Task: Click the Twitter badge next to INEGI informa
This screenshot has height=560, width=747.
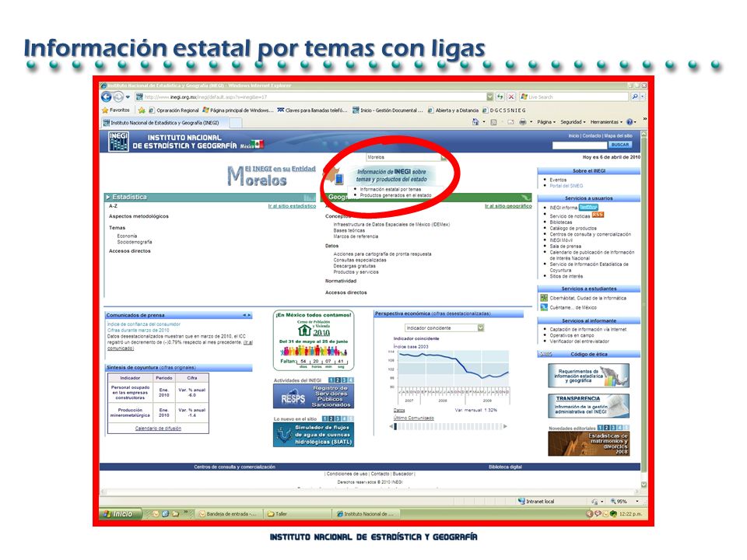Action: [588, 207]
